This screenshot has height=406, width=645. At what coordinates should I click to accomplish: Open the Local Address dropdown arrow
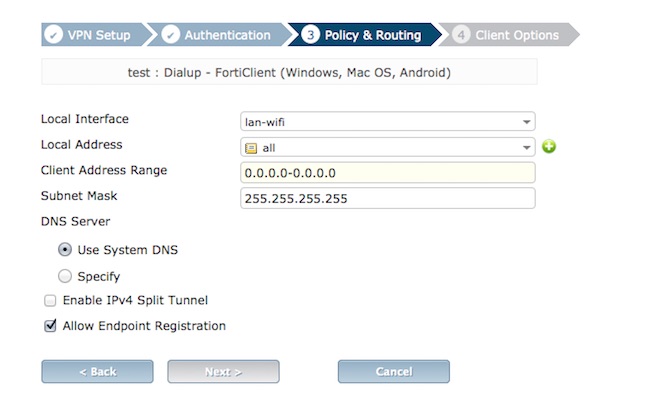pyautogui.click(x=526, y=148)
